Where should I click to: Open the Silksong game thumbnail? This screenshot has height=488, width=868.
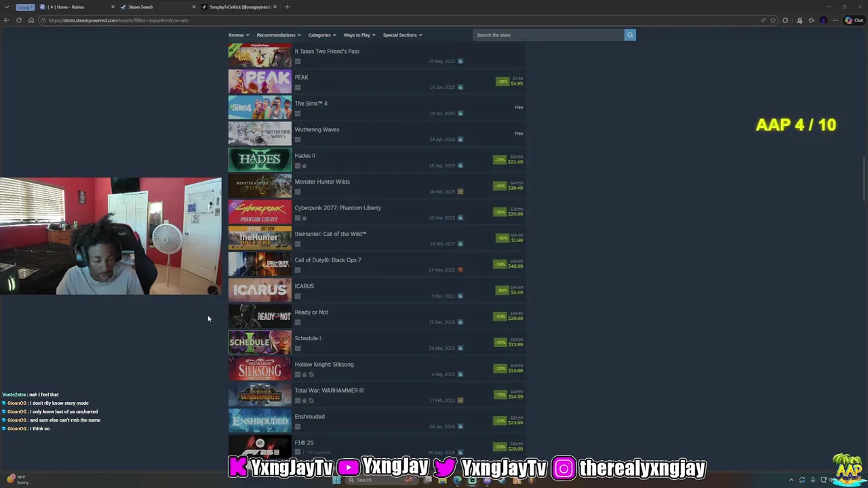pyautogui.click(x=260, y=369)
